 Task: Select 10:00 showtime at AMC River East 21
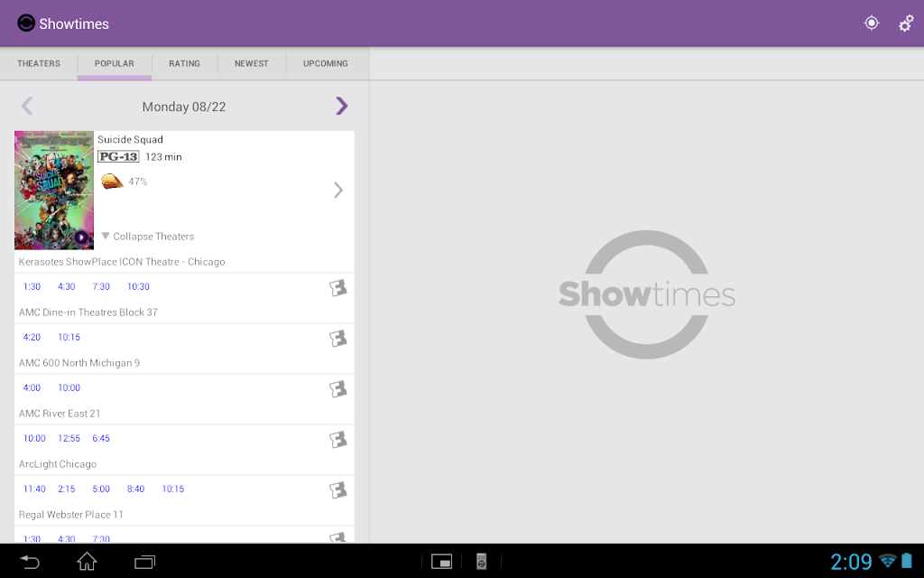(34, 438)
